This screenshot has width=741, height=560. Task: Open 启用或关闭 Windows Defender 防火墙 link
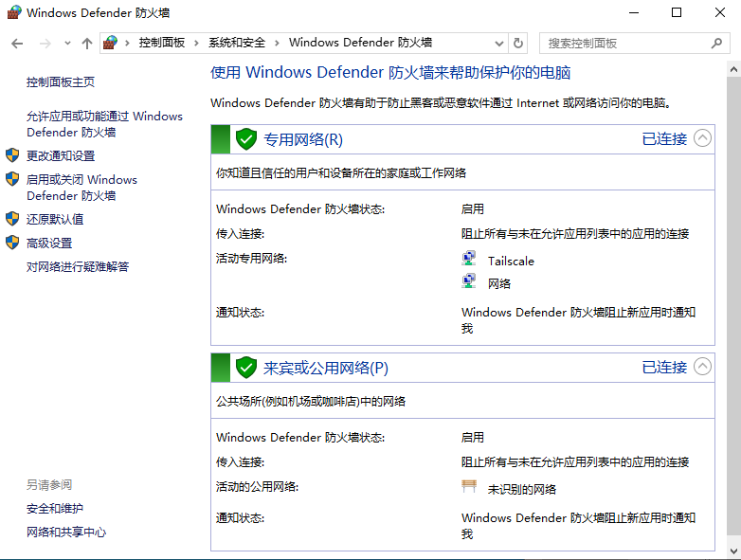click(x=81, y=187)
